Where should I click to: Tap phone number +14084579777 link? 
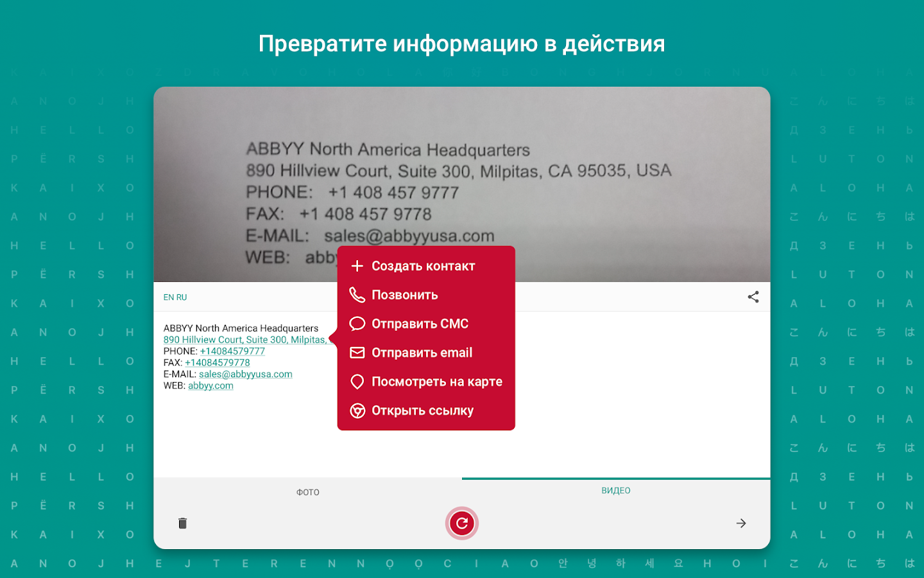coord(232,351)
